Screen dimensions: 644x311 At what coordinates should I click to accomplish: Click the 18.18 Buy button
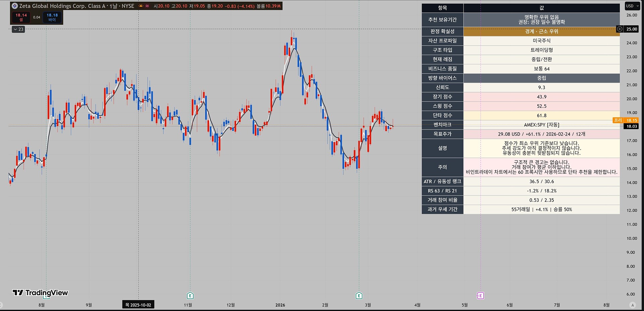(x=52, y=17)
